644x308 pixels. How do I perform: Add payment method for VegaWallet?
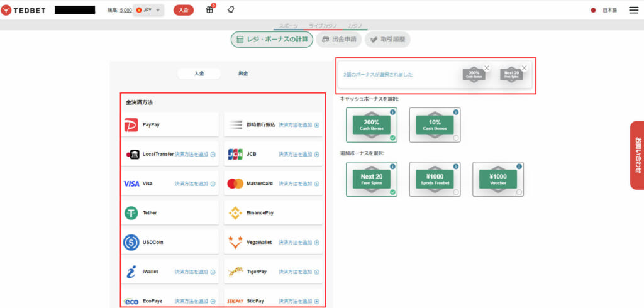pyautogui.click(x=299, y=242)
